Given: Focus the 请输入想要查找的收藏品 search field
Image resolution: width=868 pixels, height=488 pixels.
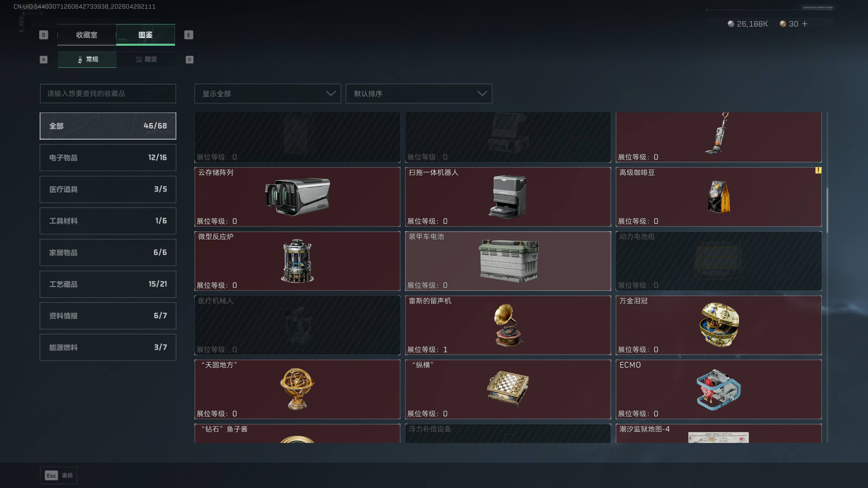Looking at the screenshot, I should [x=108, y=94].
